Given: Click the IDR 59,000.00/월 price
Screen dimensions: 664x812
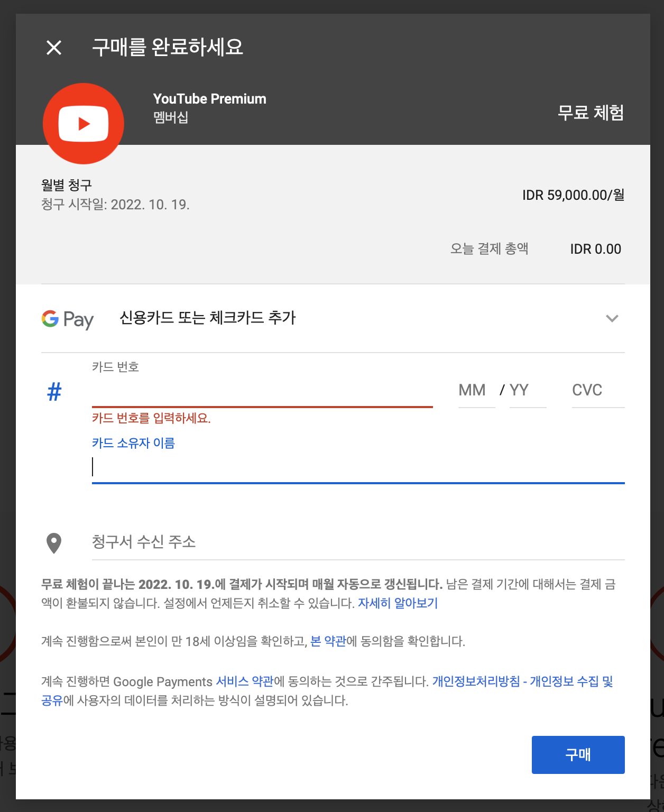Looking at the screenshot, I should point(574,195).
